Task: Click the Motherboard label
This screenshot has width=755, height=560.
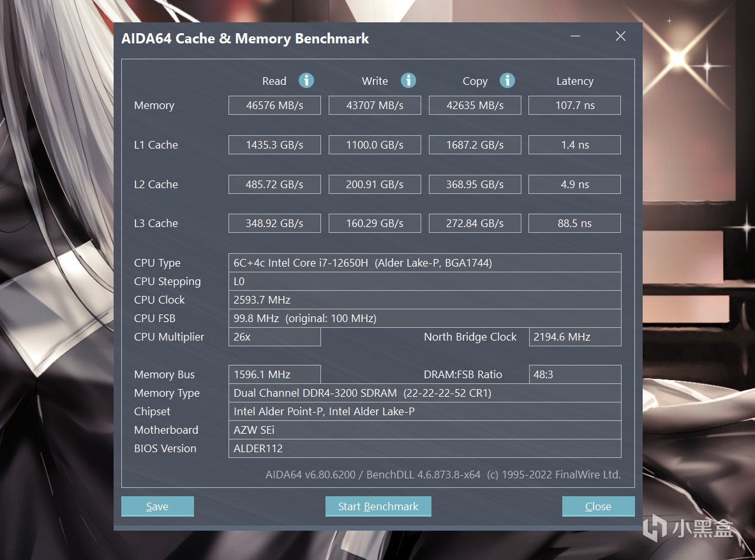Action: [166, 430]
